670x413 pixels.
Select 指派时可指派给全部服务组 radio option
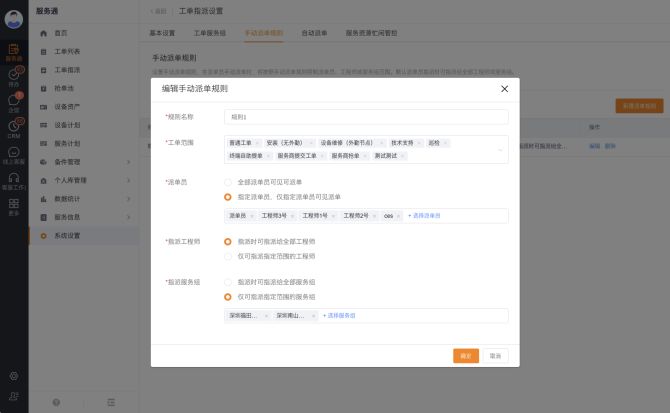pyautogui.click(x=229, y=283)
